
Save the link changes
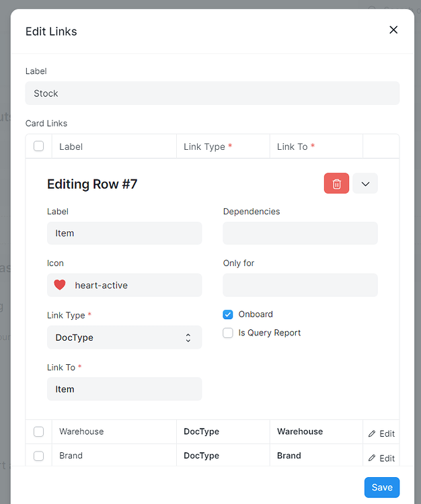(382, 487)
